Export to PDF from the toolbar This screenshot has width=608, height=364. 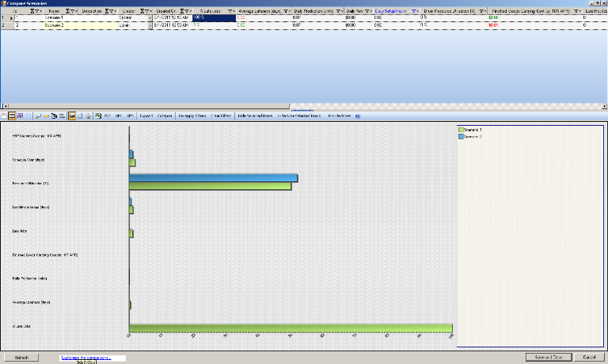click(x=108, y=116)
